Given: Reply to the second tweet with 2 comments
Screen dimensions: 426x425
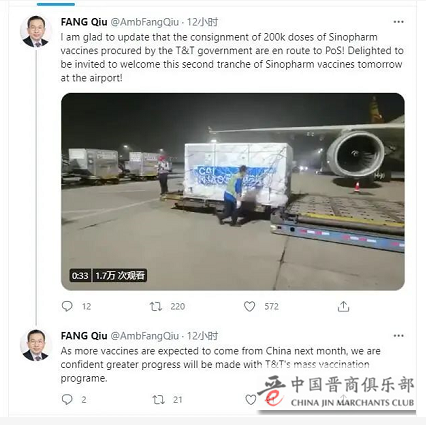Looking at the screenshot, I should (67, 399).
